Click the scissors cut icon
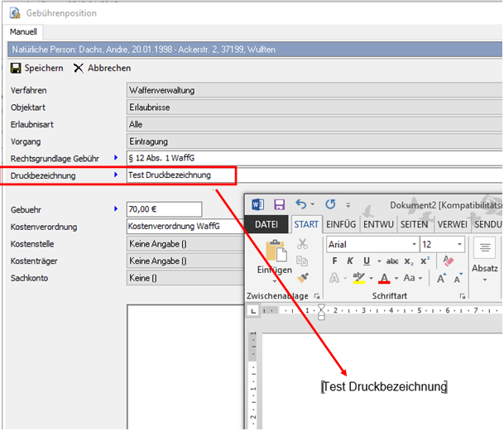 click(302, 244)
